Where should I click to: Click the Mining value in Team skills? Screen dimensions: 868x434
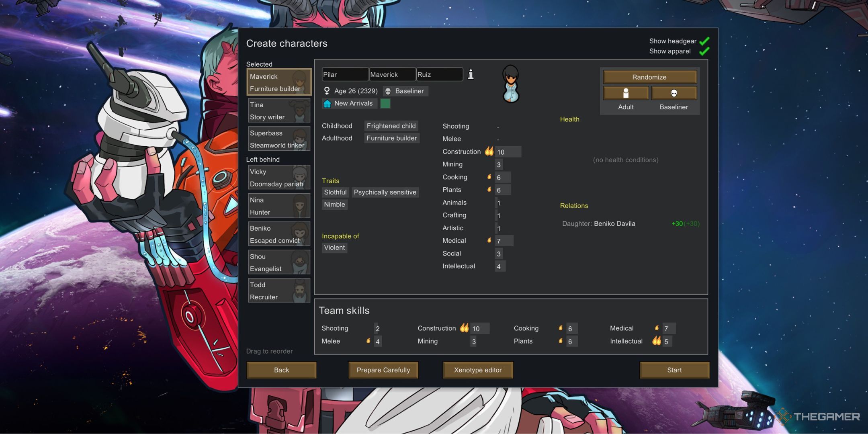click(x=474, y=342)
